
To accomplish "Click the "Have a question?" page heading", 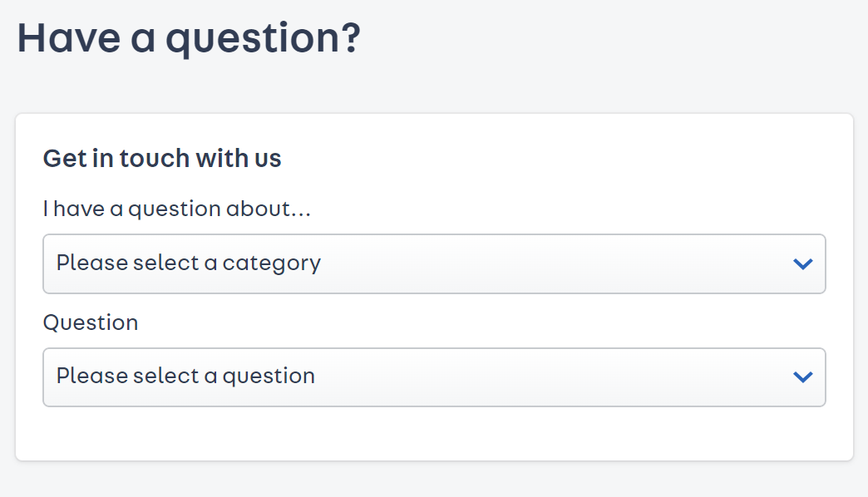I will [189, 39].
